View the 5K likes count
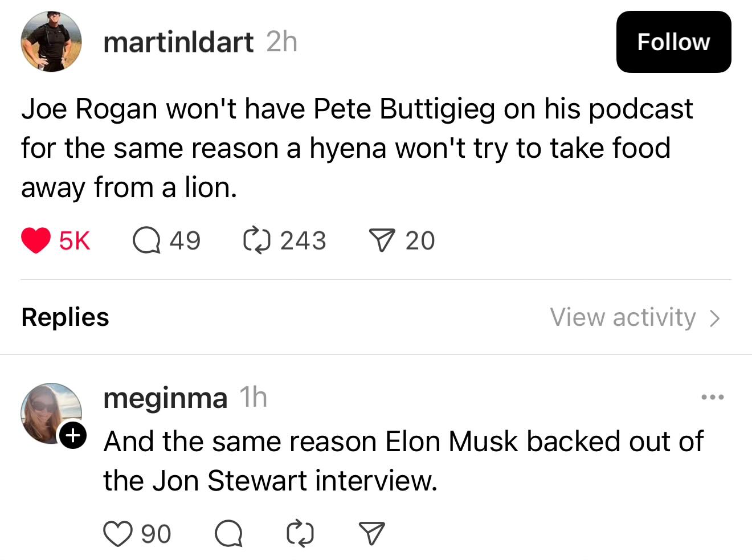The width and height of the screenshot is (752, 560). (74, 240)
